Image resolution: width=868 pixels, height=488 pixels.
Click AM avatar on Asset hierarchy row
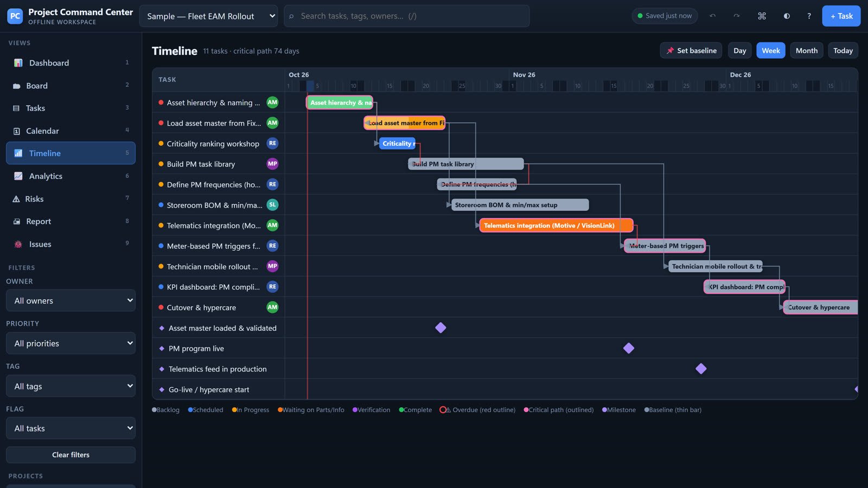pyautogui.click(x=272, y=102)
